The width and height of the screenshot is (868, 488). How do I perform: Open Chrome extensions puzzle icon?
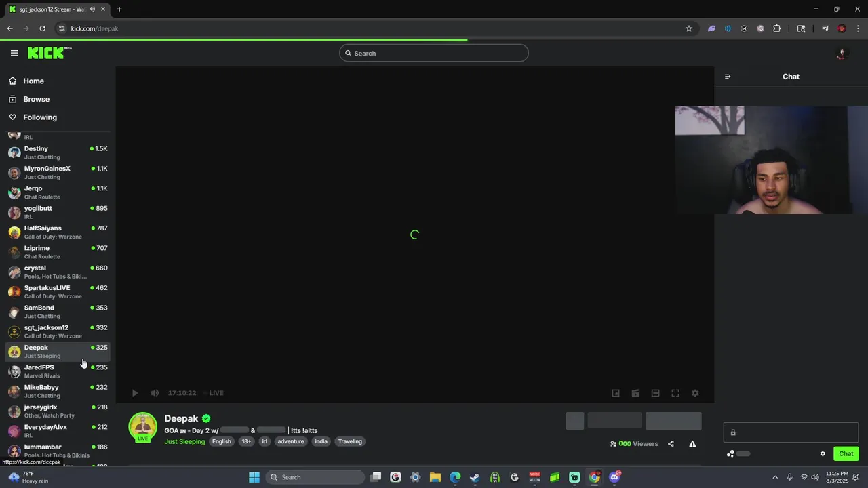(776, 28)
